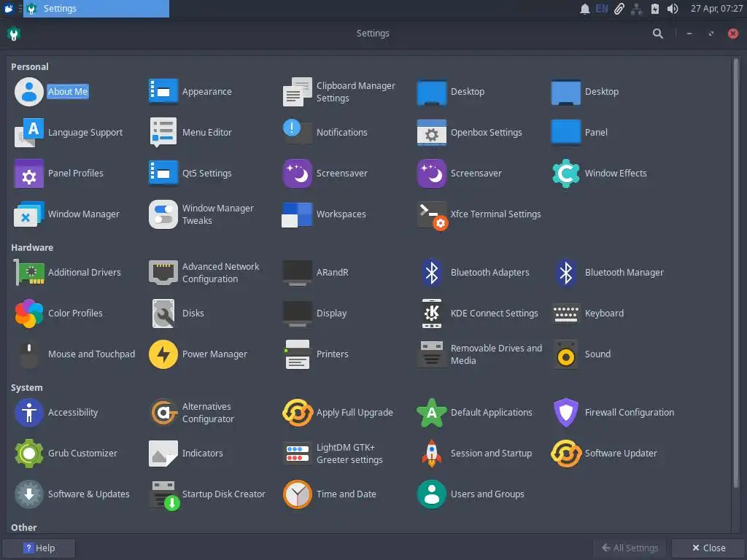Click the EN keyboard layout indicator
The image size is (747, 560).
pyautogui.click(x=602, y=9)
